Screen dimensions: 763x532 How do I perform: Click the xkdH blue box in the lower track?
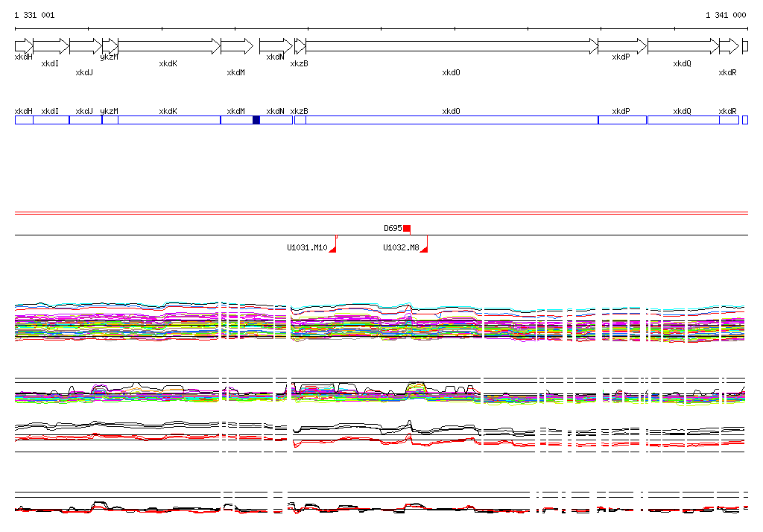pyautogui.click(x=24, y=120)
